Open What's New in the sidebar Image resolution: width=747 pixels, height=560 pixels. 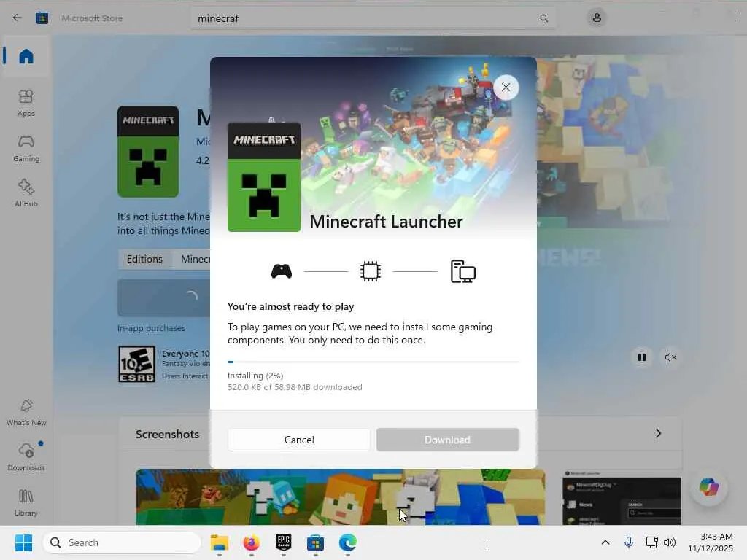[x=26, y=413]
